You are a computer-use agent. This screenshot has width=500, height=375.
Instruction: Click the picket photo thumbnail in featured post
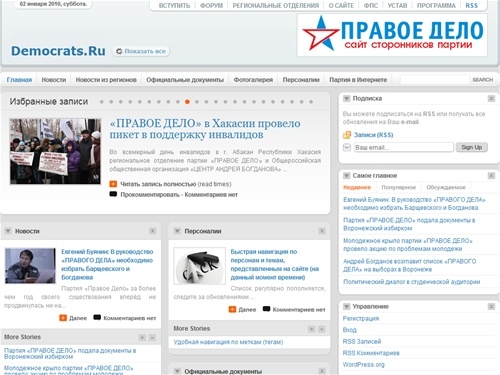(x=55, y=151)
